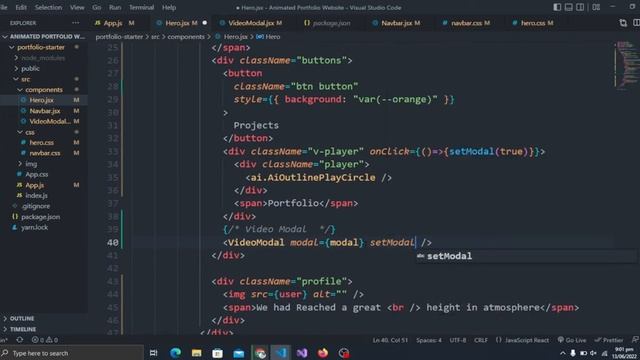
Task: Open errors and warnings count in status bar
Action: pos(44,340)
